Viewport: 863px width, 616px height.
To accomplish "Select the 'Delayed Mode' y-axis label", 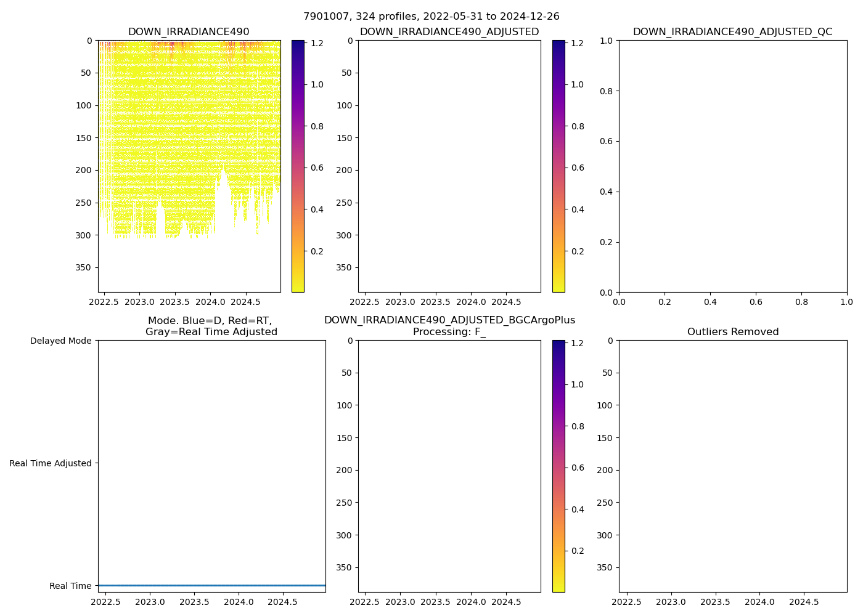I will tap(60, 341).
